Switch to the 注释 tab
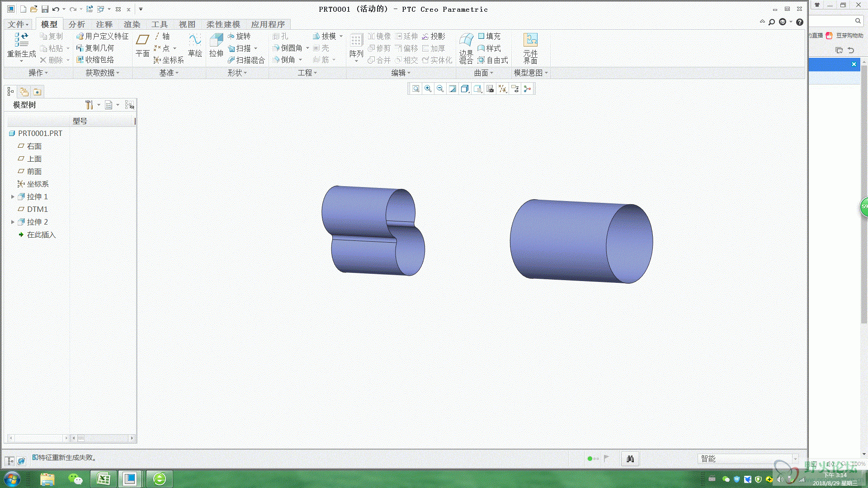The height and width of the screenshot is (488, 868). (x=104, y=24)
